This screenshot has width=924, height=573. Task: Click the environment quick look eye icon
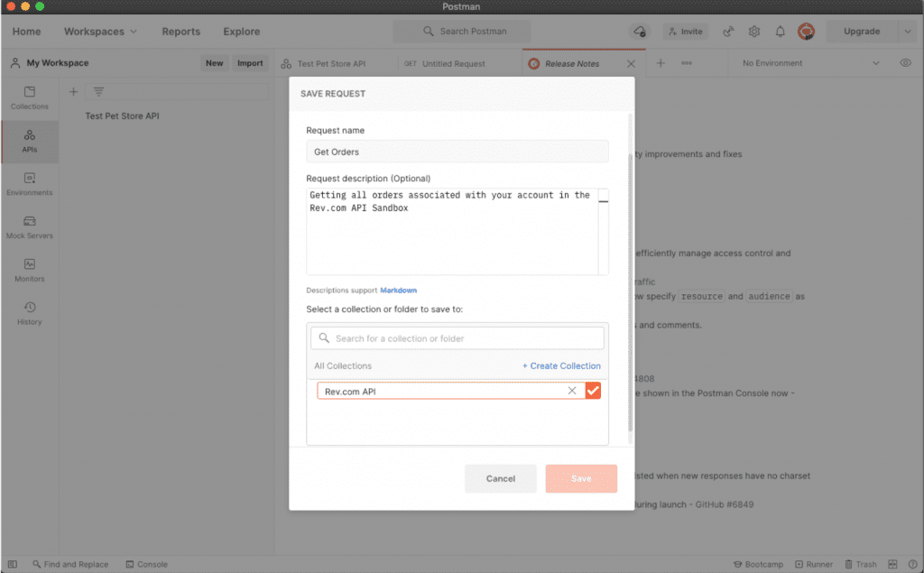click(x=906, y=63)
